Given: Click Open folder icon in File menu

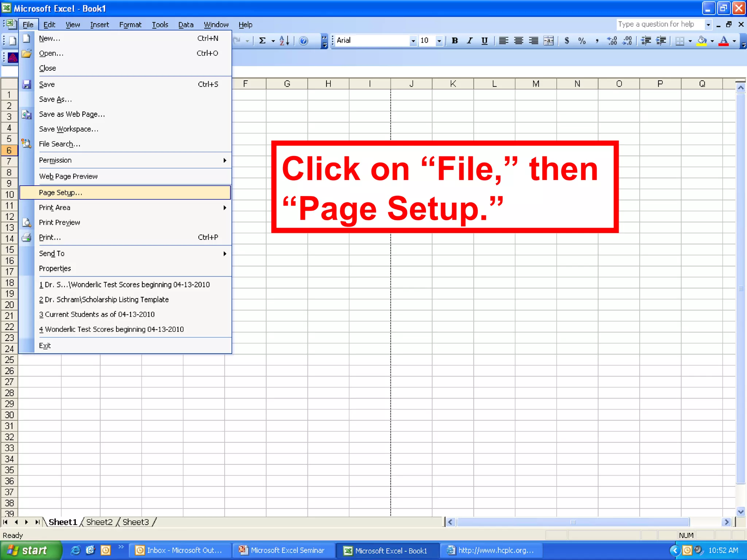Looking at the screenshot, I should 27,53.
